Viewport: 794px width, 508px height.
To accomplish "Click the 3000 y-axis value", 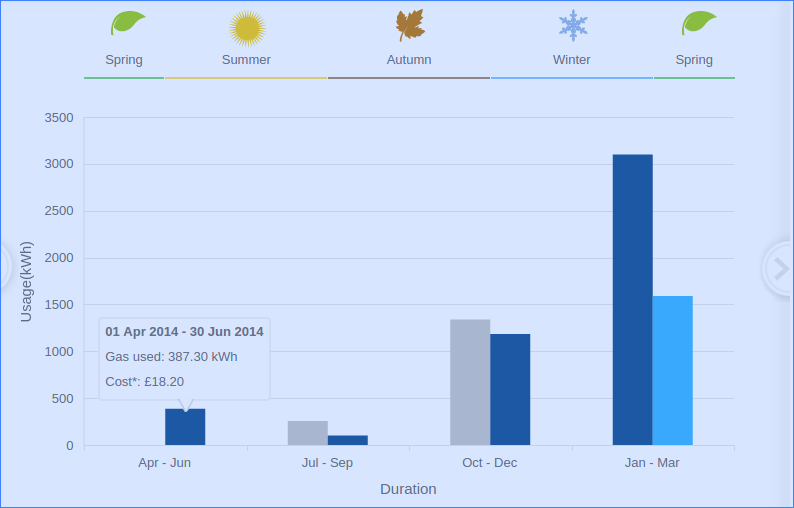I will (59, 164).
